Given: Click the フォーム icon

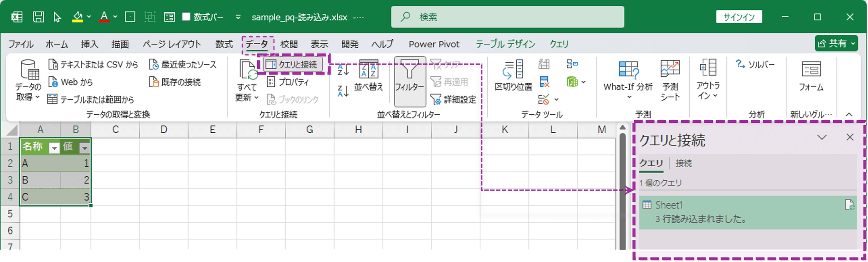Looking at the screenshot, I should pyautogui.click(x=811, y=76).
